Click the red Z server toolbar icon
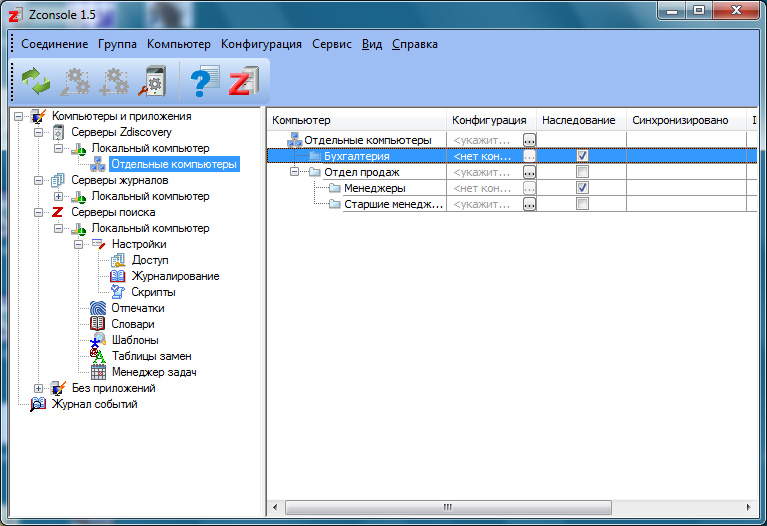767x526 pixels. click(244, 81)
